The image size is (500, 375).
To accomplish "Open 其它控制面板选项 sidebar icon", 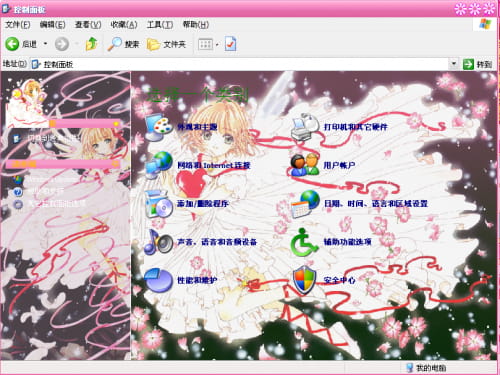I will [17, 204].
